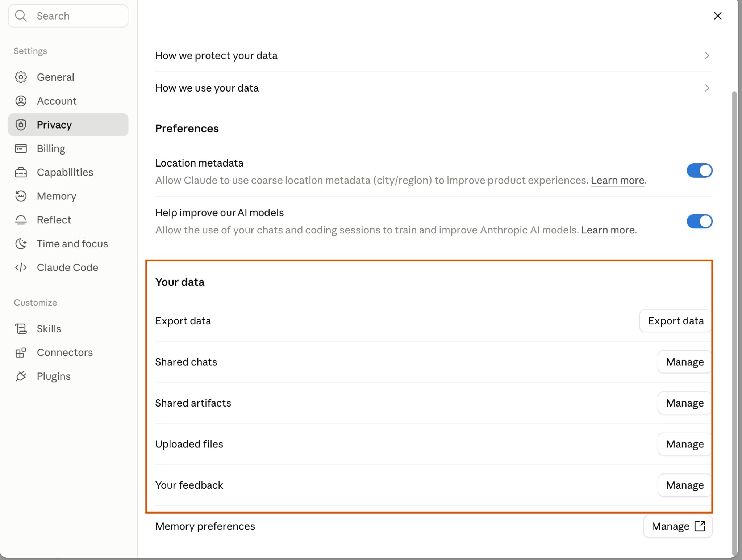Open Learn more link about AI model training
The width and height of the screenshot is (742, 560).
608,230
